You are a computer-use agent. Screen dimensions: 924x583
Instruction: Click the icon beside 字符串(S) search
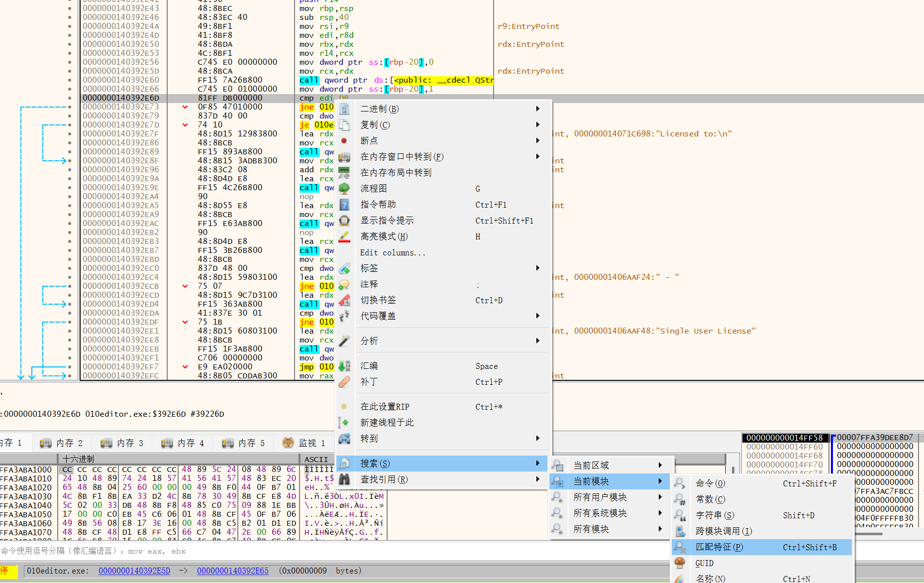coord(680,515)
